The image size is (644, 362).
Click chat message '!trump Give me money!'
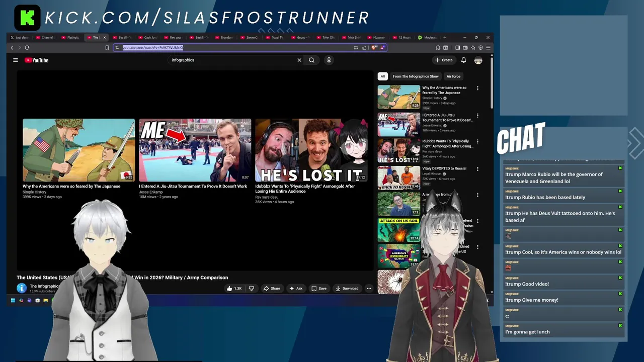(x=531, y=300)
